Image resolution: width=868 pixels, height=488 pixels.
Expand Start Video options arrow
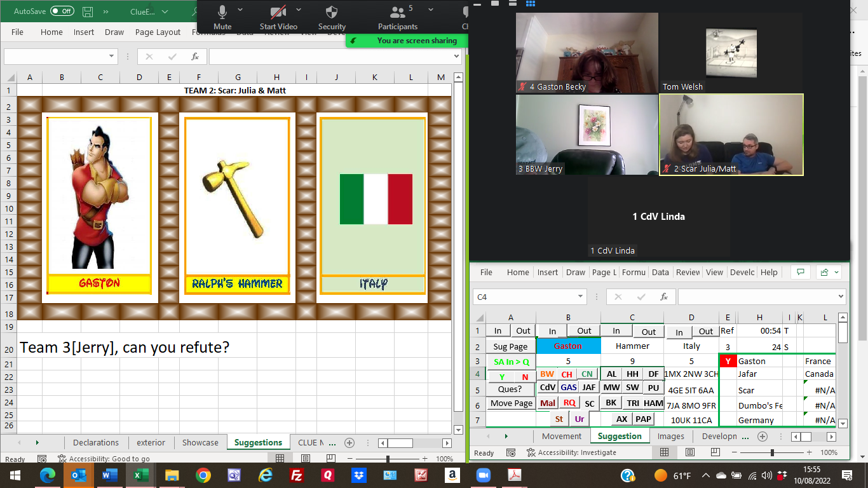[x=299, y=10]
